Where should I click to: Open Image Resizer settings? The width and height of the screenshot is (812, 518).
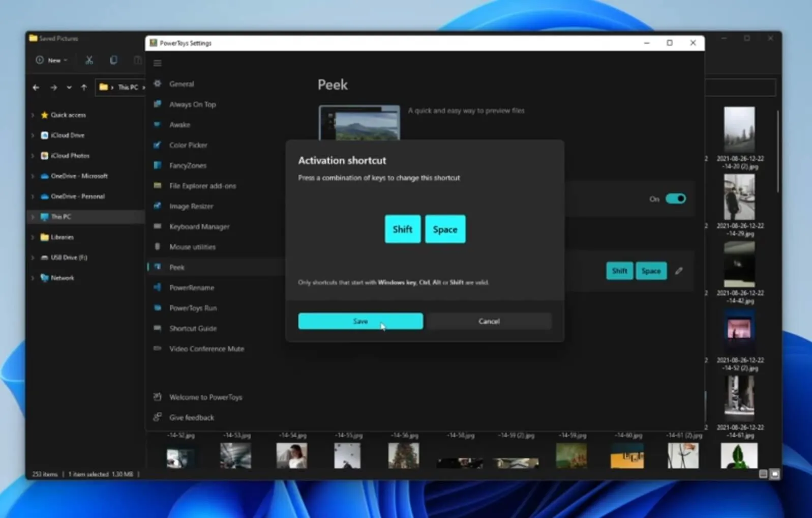click(x=191, y=206)
